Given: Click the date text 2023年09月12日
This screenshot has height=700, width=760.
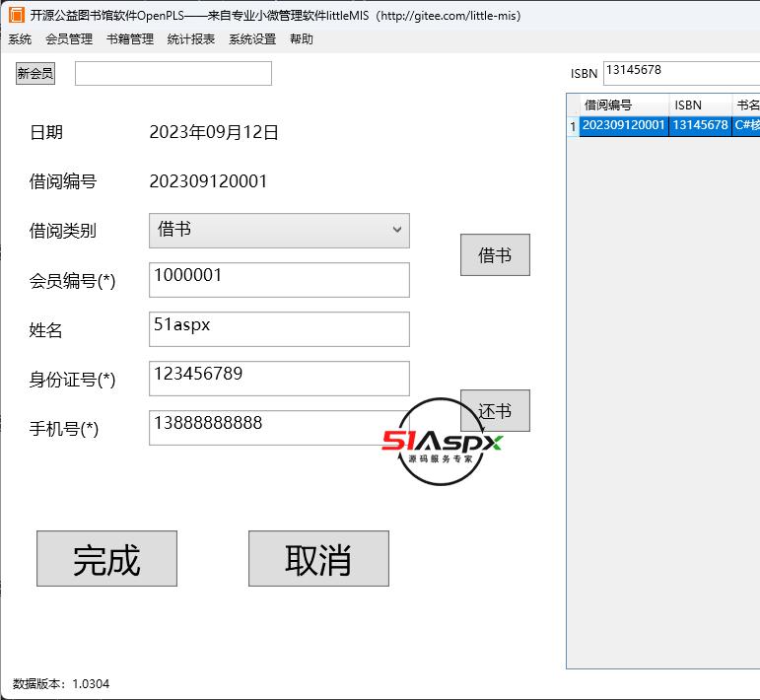Looking at the screenshot, I should point(214,132).
